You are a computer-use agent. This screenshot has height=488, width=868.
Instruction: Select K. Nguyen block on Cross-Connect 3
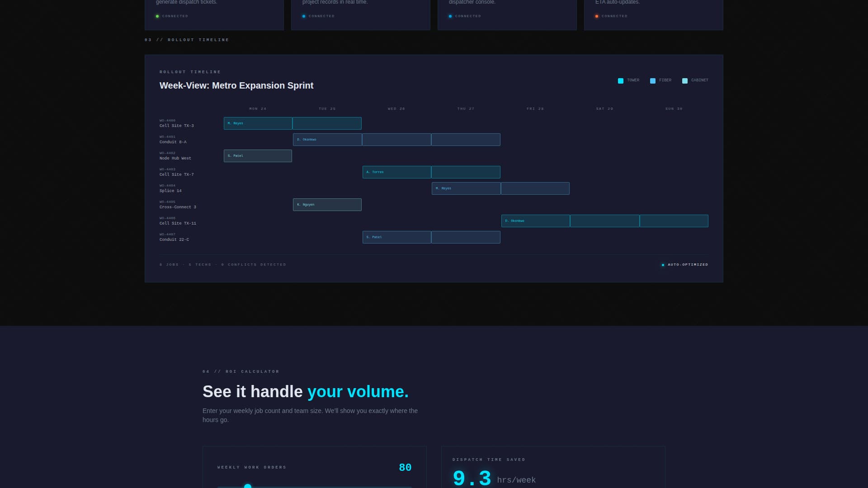(327, 205)
